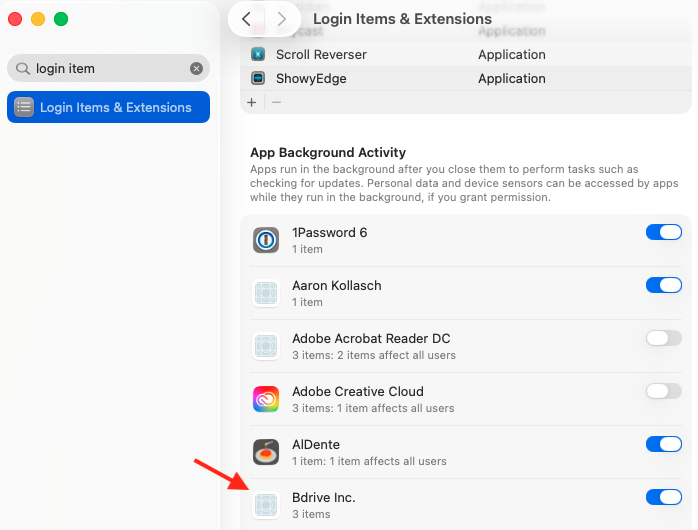
Task: Disable 1Password 6 background activity
Action: [663, 232]
